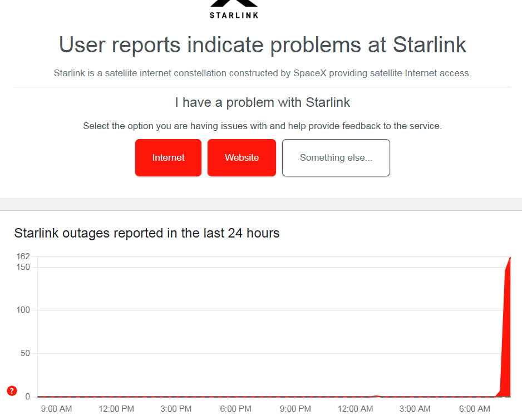The height and width of the screenshot is (420, 522).
Task: Click the "I have a problem with Starlink" heading
Action: (x=262, y=102)
